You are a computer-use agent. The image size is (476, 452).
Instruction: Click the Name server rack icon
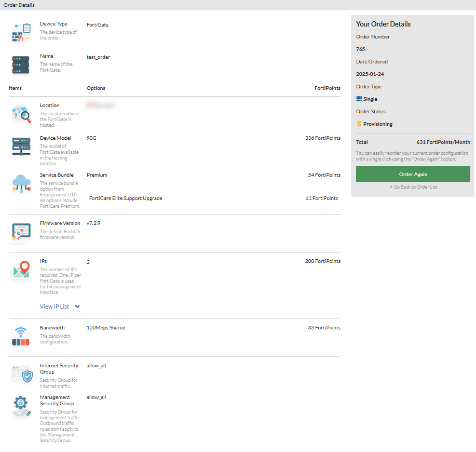click(21, 65)
